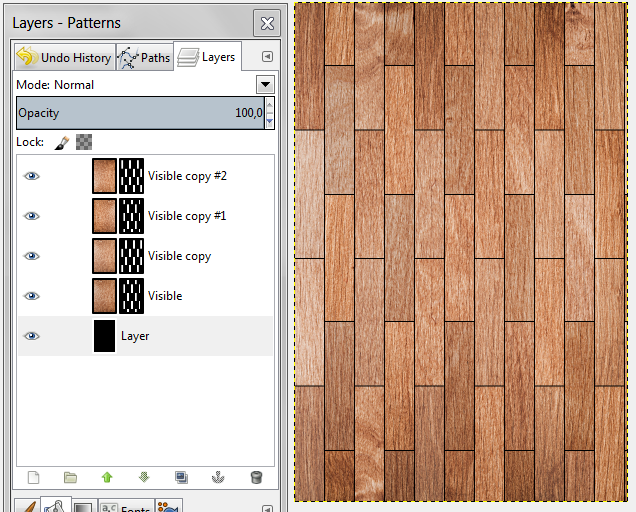Viewport: 636px width, 512px height.
Task: Hide the Visible copy #1 layer
Action: tap(32, 216)
